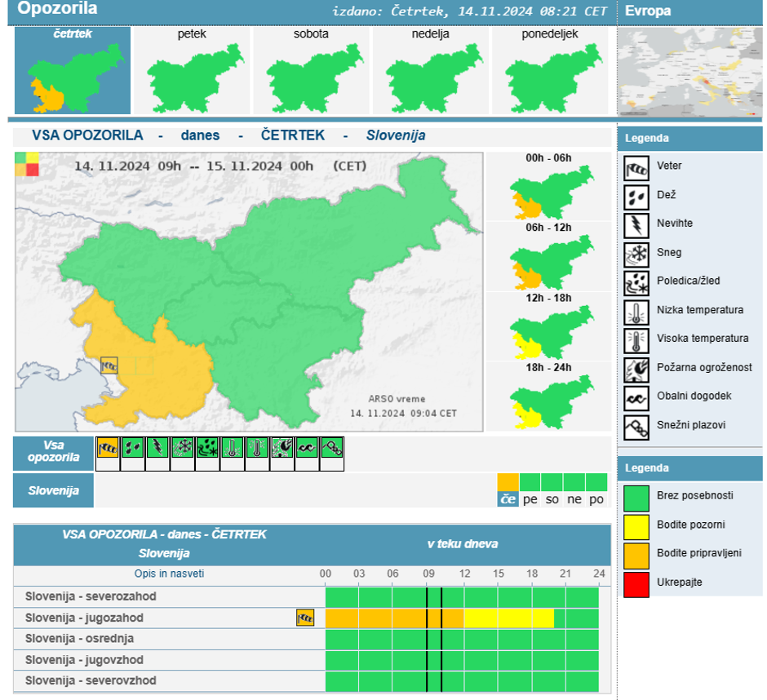Viewport: 767px width, 700px height.
Task: Click the 'pe' day selector cell
Action: [530, 499]
